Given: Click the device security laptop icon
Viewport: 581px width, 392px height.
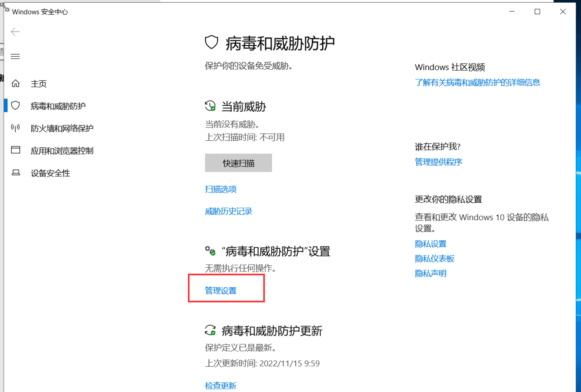Looking at the screenshot, I should point(15,173).
